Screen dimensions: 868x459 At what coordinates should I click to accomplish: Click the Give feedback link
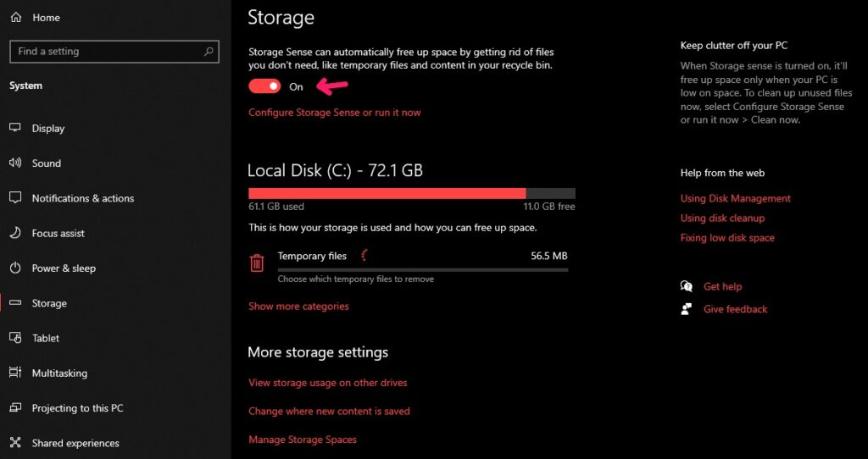pyautogui.click(x=735, y=309)
